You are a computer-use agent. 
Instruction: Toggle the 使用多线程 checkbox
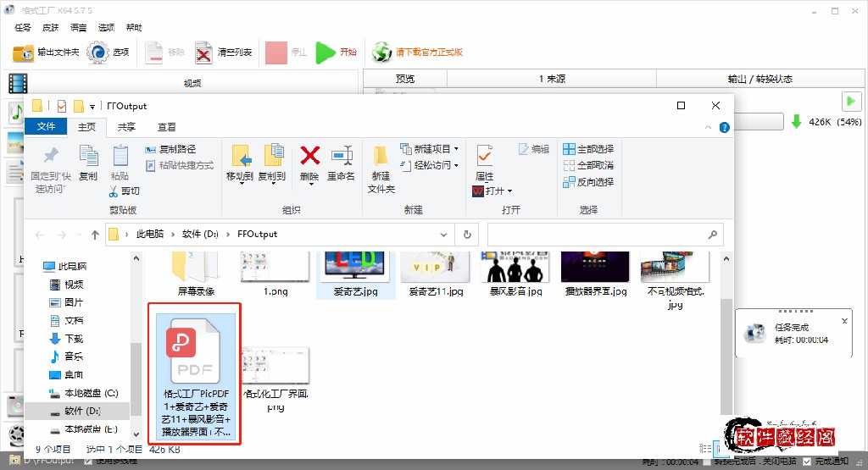[87, 462]
